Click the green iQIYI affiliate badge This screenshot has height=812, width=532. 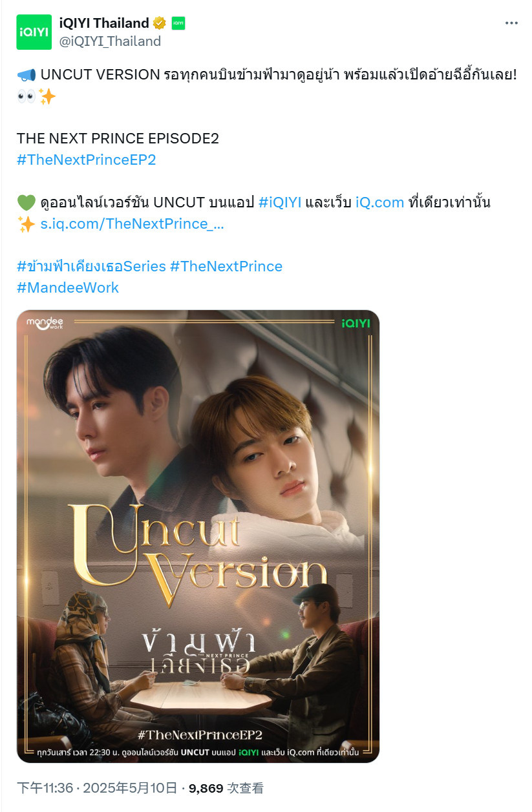point(178,23)
